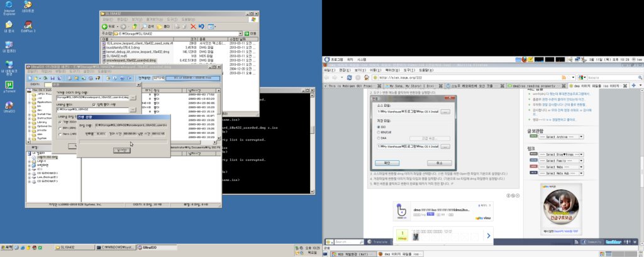Click the Google search box in Firefox

(609, 77)
